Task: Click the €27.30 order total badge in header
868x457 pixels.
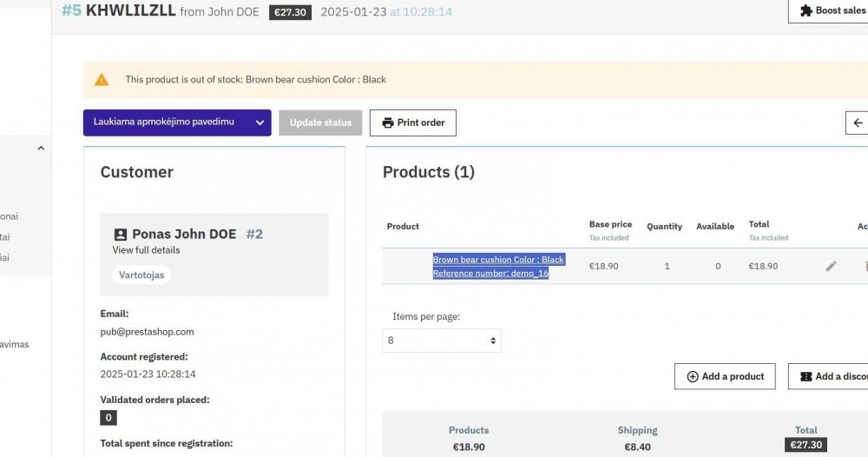Action: [x=290, y=12]
